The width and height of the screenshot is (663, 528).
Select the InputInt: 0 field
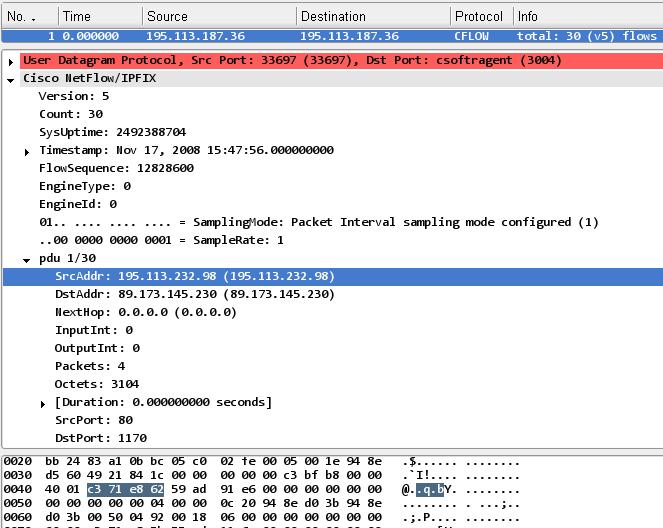(x=94, y=330)
